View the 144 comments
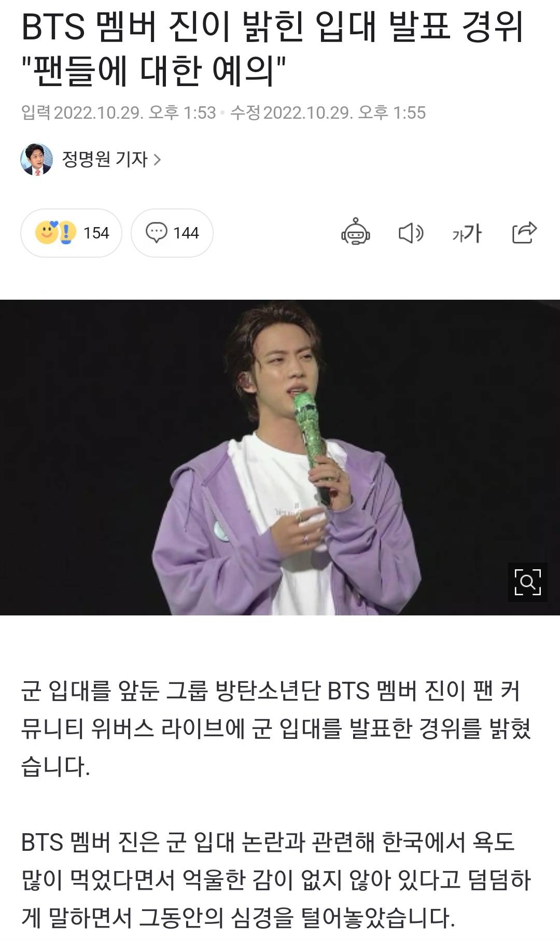560x940 pixels. pyautogui.click(x=172, y=233)
